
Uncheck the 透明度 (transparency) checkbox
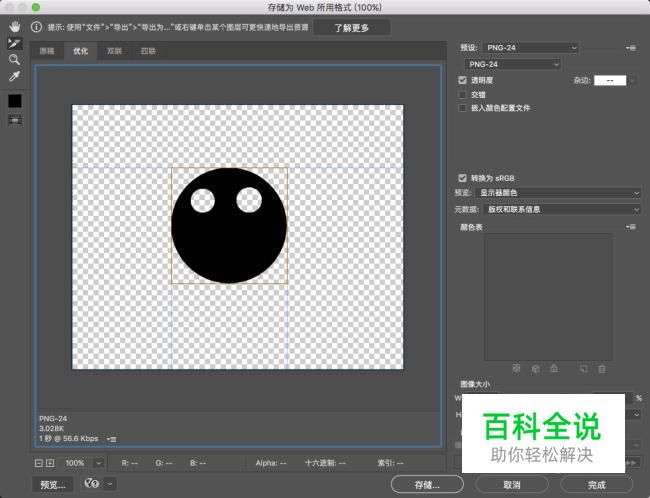(x=462, y=80)
